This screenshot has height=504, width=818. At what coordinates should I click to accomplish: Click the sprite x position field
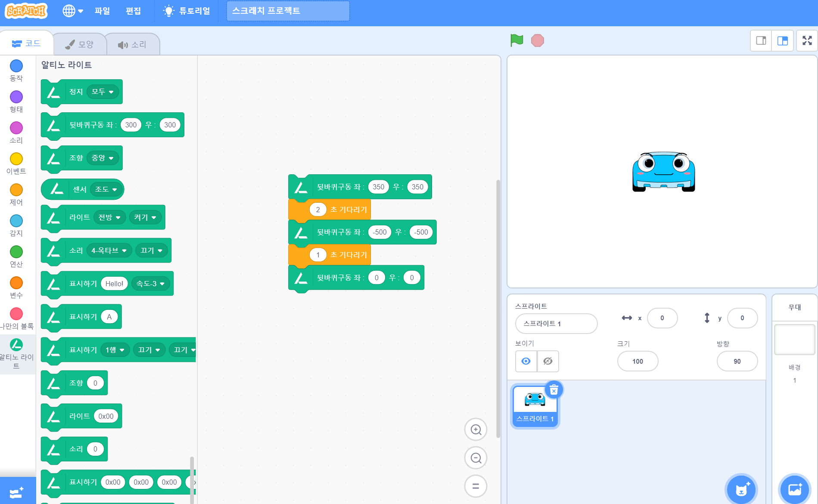662,318
